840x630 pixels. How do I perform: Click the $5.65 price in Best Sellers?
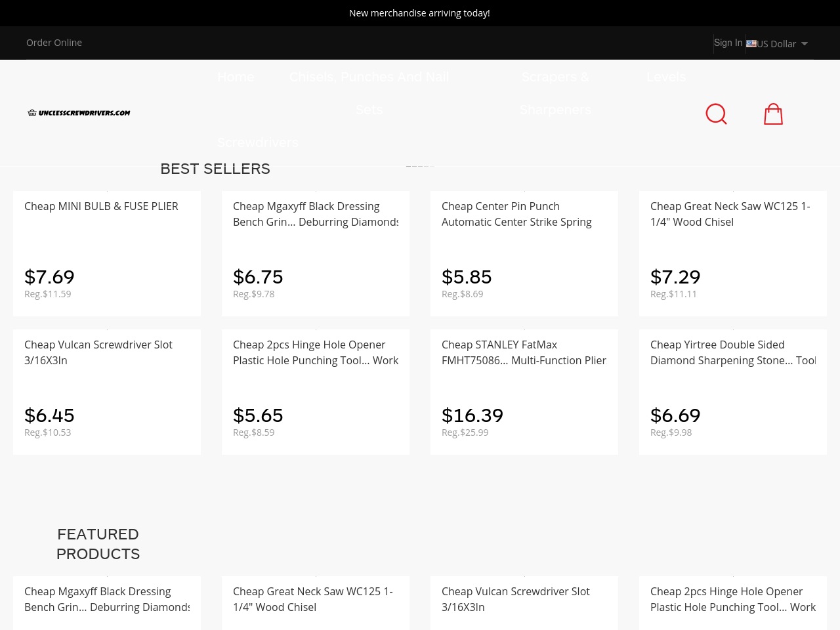(258, 415)
